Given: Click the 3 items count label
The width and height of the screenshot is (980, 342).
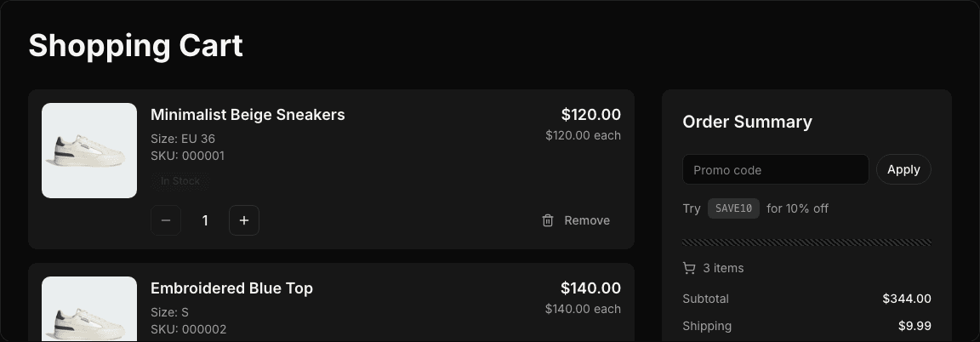Looking at the screenshot, I should click(723, 268).
